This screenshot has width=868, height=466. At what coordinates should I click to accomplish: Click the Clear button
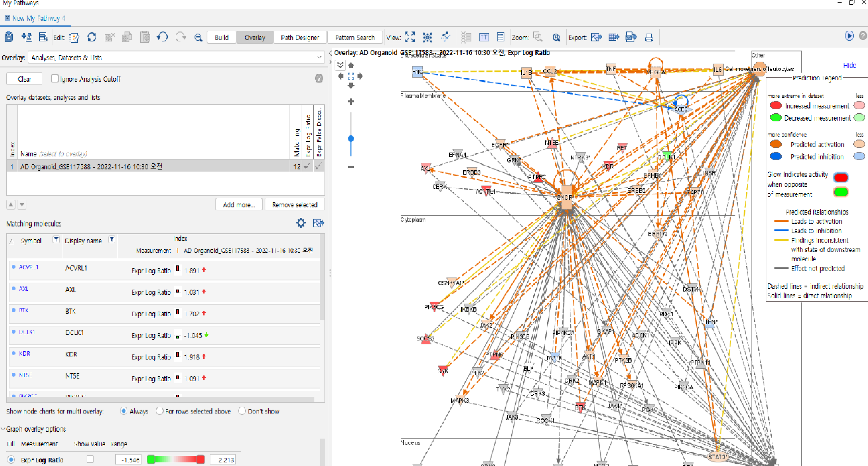click(x=25, y=79)
